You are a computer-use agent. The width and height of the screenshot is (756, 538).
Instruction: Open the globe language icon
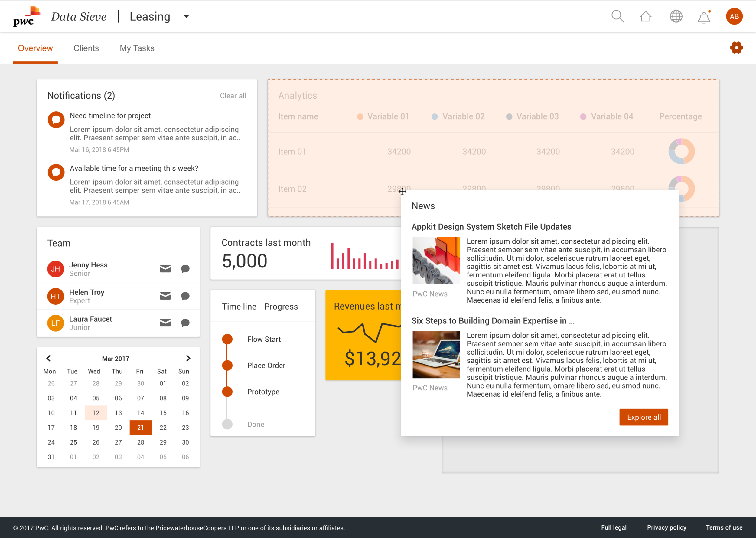[676, 16]
